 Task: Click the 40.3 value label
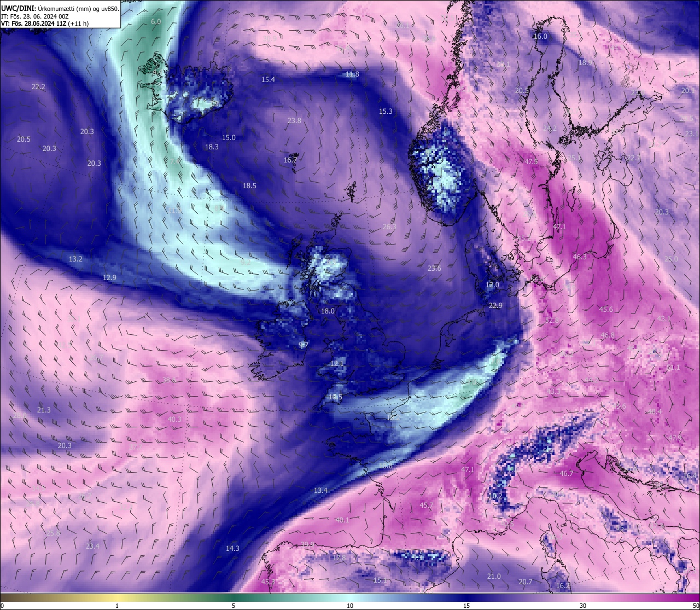(x=174, y=419)
